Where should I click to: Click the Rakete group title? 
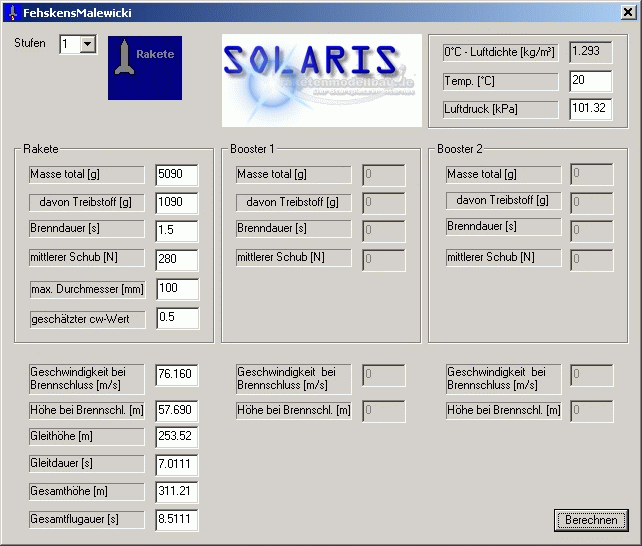[41, 149]
